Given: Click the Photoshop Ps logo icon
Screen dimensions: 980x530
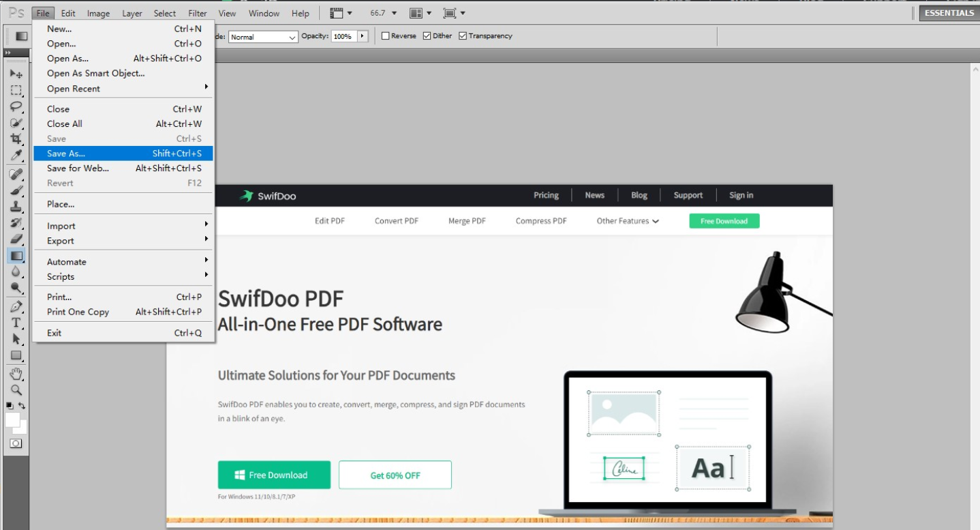Looking at the screenshot, I should 17,13.
